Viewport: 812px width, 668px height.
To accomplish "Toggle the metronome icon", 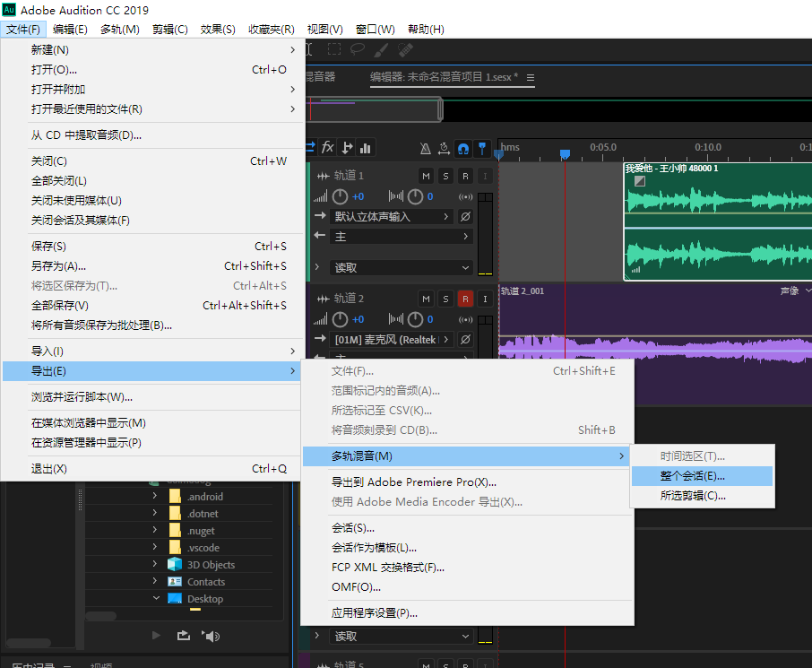I will coord(425,149).
